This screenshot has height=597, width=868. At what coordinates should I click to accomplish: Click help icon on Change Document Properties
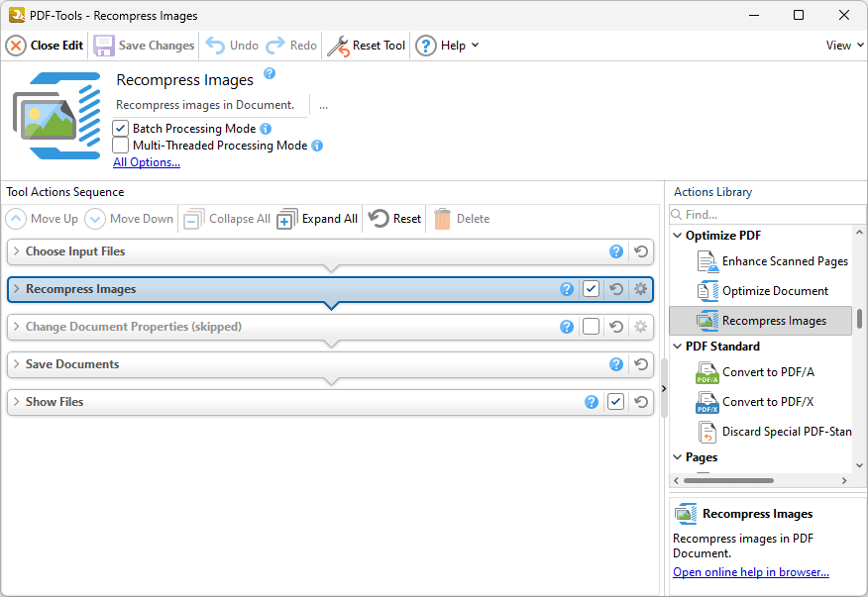click(567, 327)
